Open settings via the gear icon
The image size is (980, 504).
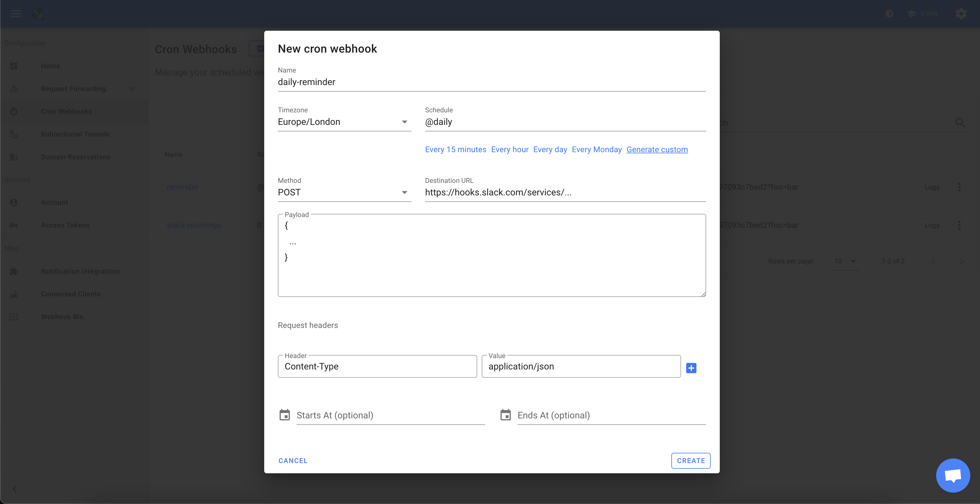(x=961, y=14)
